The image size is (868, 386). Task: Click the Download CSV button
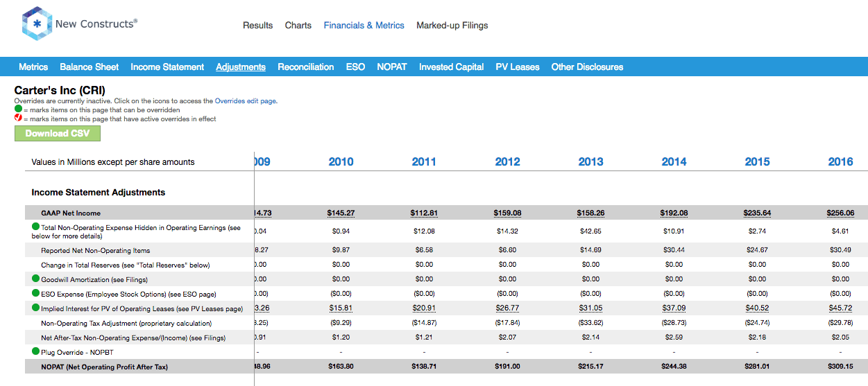click(58, 133)
